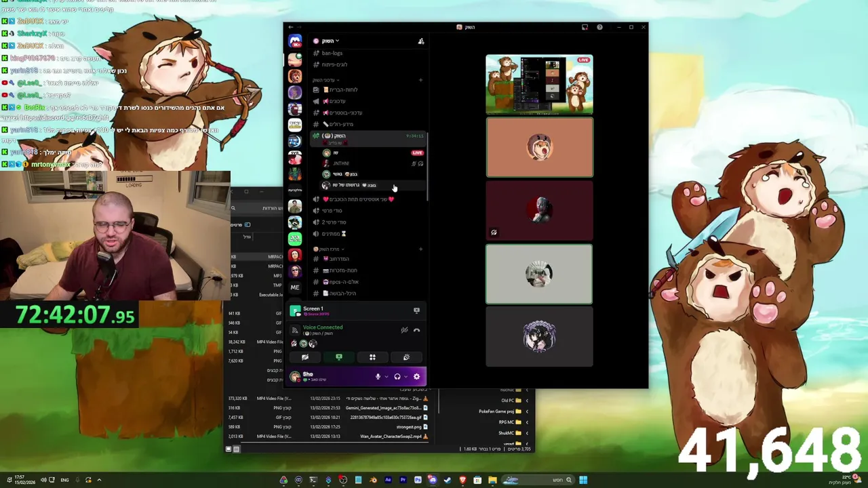Open Discord help question mark icon

pyautogui.click(x=599, y=27)
